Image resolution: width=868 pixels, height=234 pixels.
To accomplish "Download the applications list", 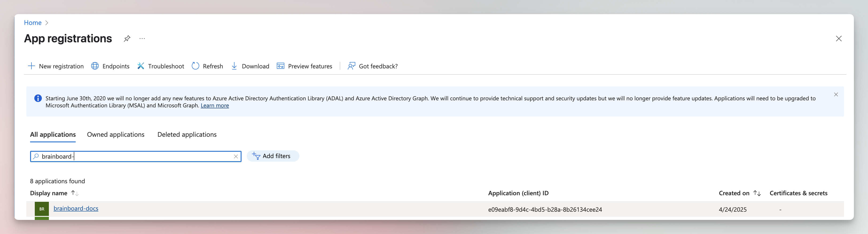I will coord(250,66).
